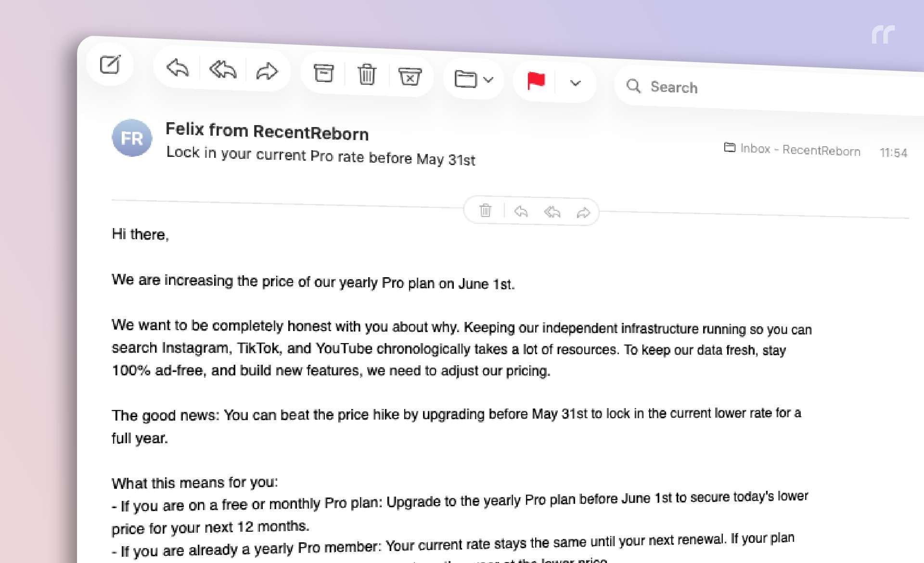Compose a new message
The width and height of the screenshot is (924, 563).
pyautogui.click(x=110, y=64)
